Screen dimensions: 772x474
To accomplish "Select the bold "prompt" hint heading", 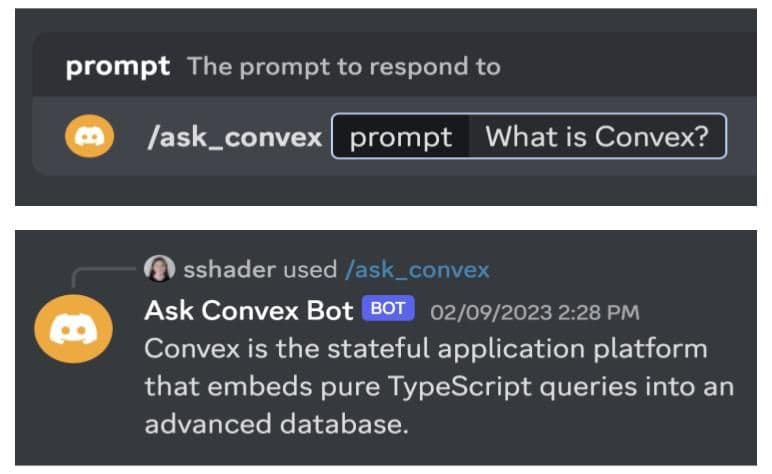I will click(x=118, y=67).
